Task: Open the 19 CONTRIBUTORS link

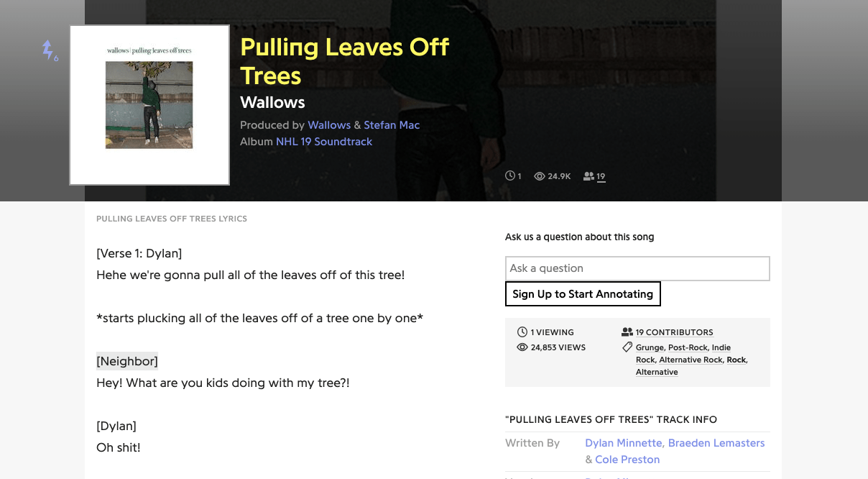Action: pyautogui.click(x=674, y=332)
